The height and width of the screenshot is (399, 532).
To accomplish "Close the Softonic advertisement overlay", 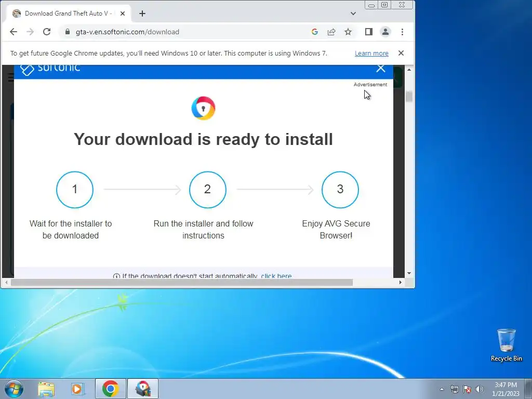I will tap(381, 68).
